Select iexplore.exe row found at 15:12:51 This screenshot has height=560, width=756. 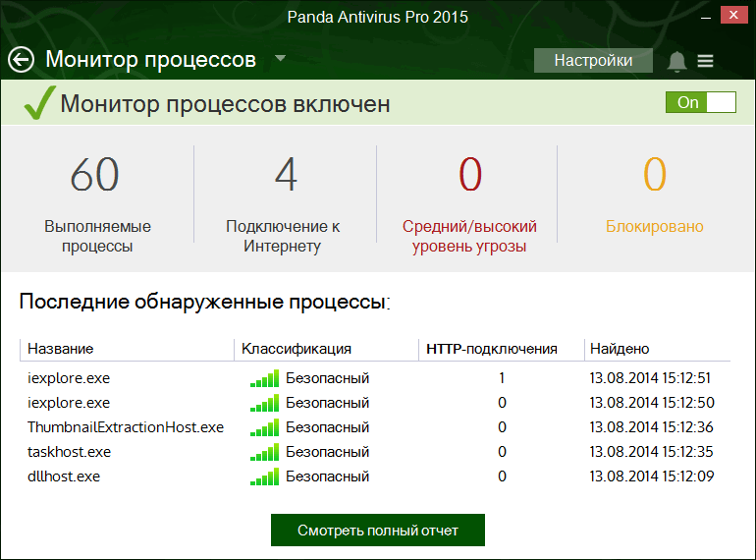[375, 378]
